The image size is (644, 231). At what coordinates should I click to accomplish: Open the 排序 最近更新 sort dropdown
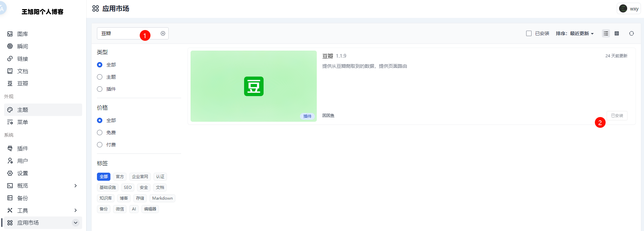(x=575, y=33)
